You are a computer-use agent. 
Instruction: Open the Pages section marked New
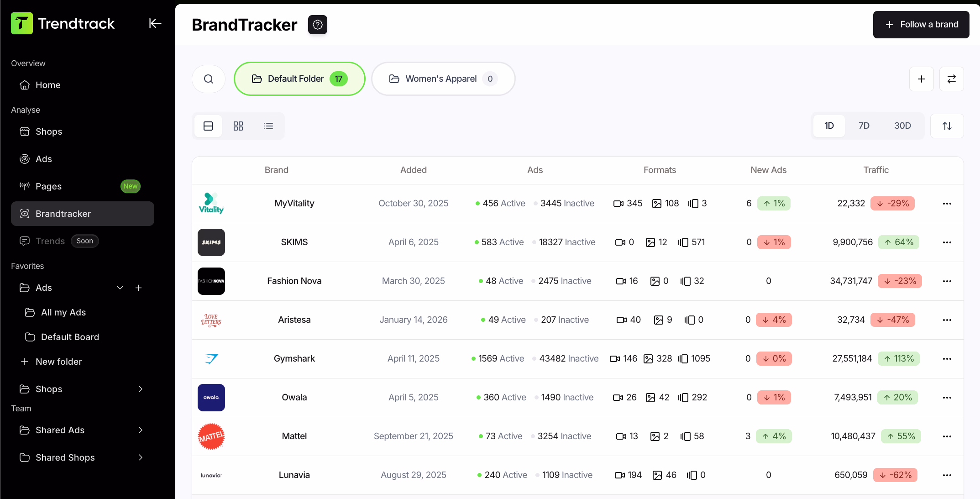pos(48,186)
